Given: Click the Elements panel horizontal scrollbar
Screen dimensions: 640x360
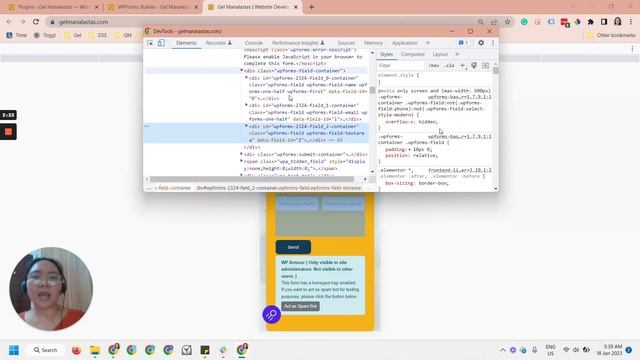Looking at the screenshot, I should pos(252,179).
